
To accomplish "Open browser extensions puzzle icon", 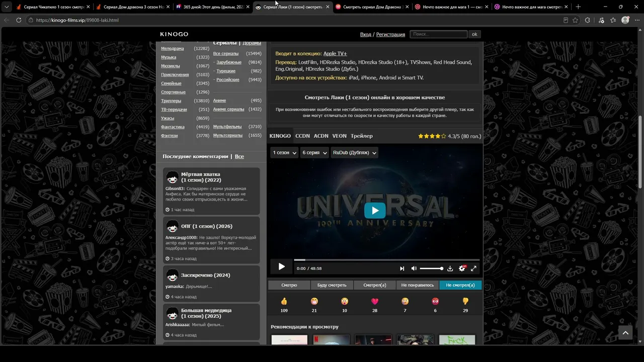I will [x=588, y=20].
